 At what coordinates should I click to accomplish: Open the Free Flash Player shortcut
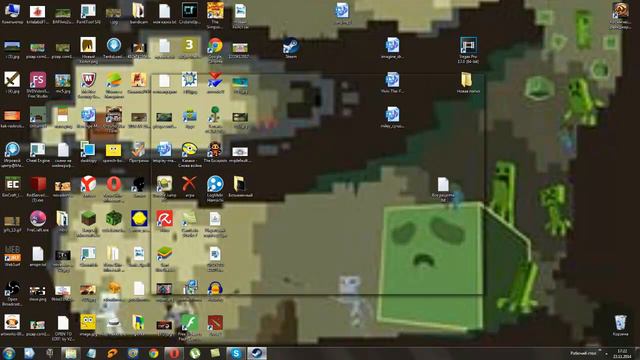pos(189,322)
